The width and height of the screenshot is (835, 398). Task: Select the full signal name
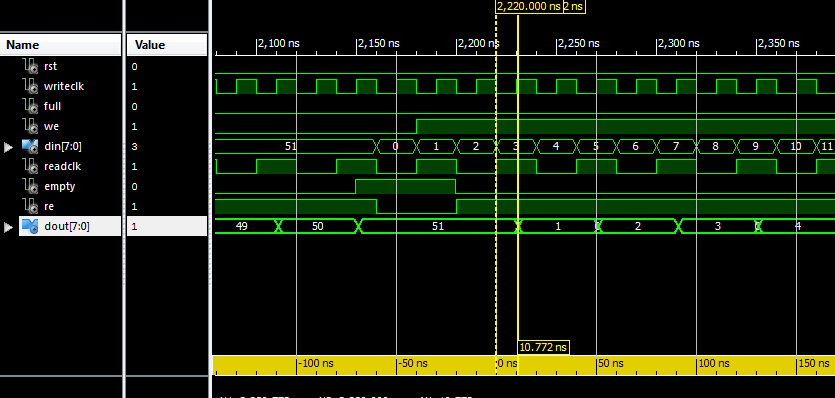coord(52,107)
